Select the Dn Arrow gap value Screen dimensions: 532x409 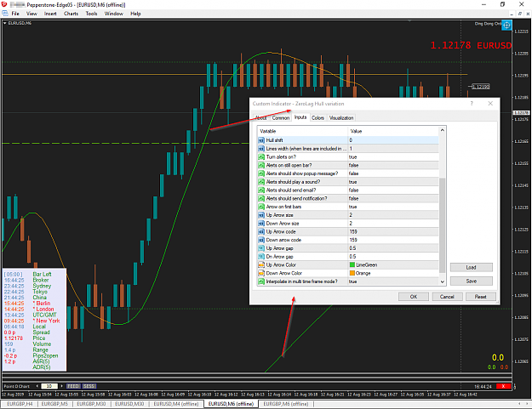[393, 257]
